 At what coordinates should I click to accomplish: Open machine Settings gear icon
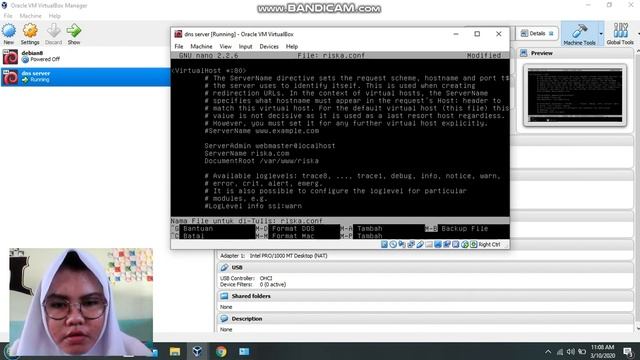(30, 33)
